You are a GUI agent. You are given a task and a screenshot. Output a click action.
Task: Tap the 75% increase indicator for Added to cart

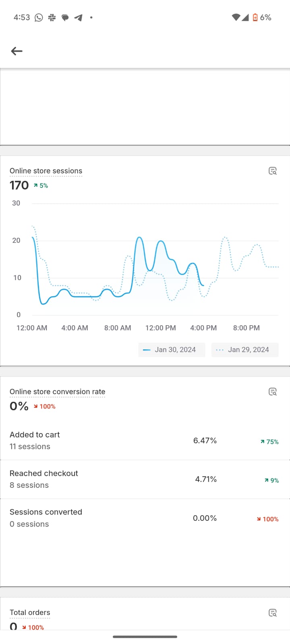point(270,442)
